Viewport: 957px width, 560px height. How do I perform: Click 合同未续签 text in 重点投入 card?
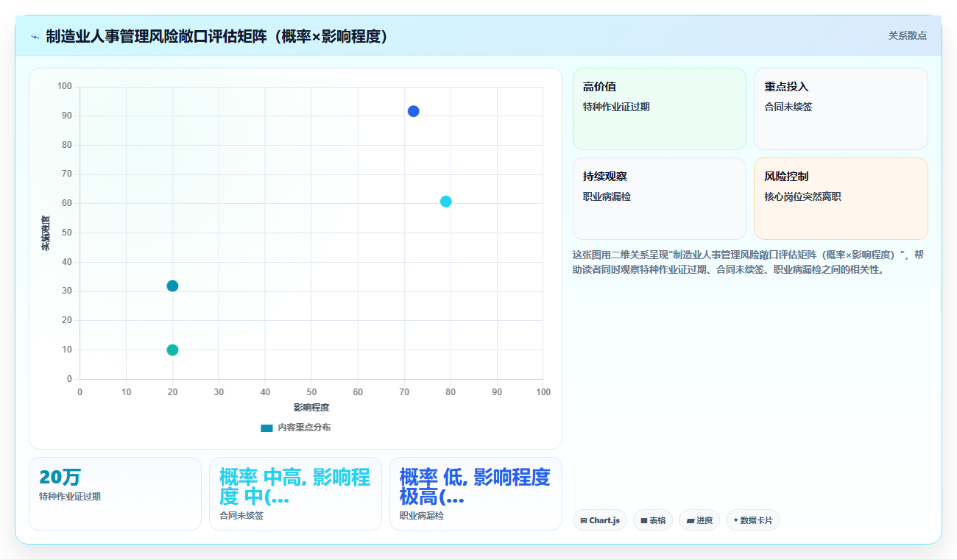[788, 107]
